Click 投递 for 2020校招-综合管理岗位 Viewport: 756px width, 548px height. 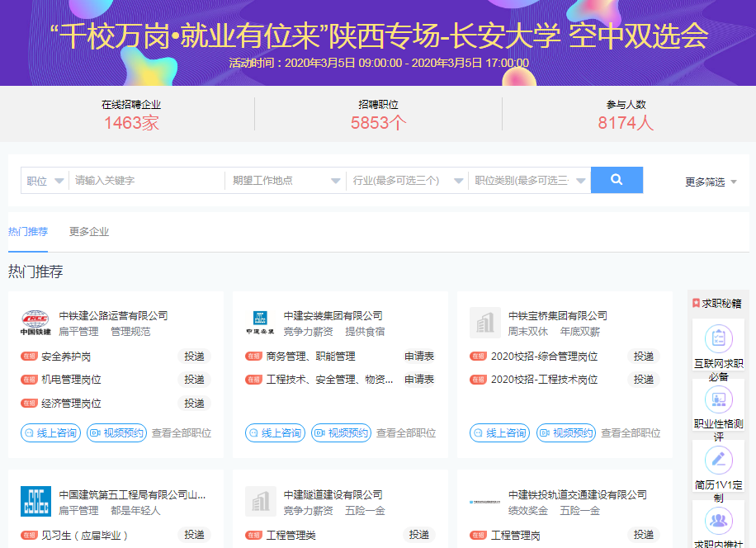pyautogui.click(x=644, y=357)
